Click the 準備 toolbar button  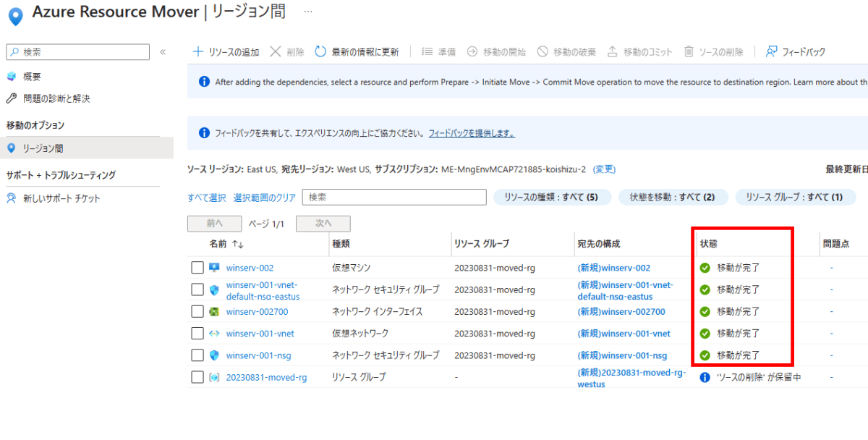click(439, 52)
